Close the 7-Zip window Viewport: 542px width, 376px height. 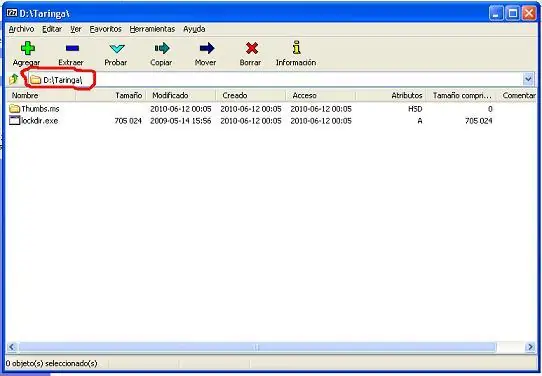529,13
